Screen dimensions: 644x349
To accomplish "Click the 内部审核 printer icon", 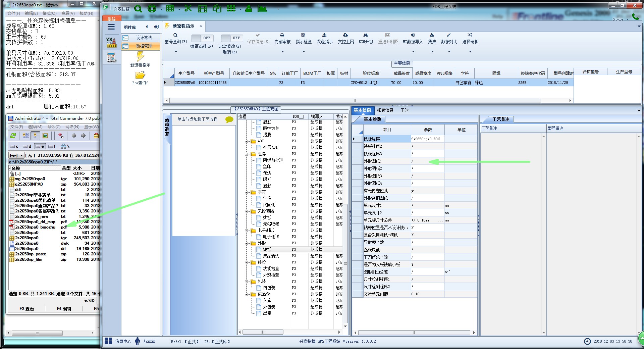I will 282,35.
